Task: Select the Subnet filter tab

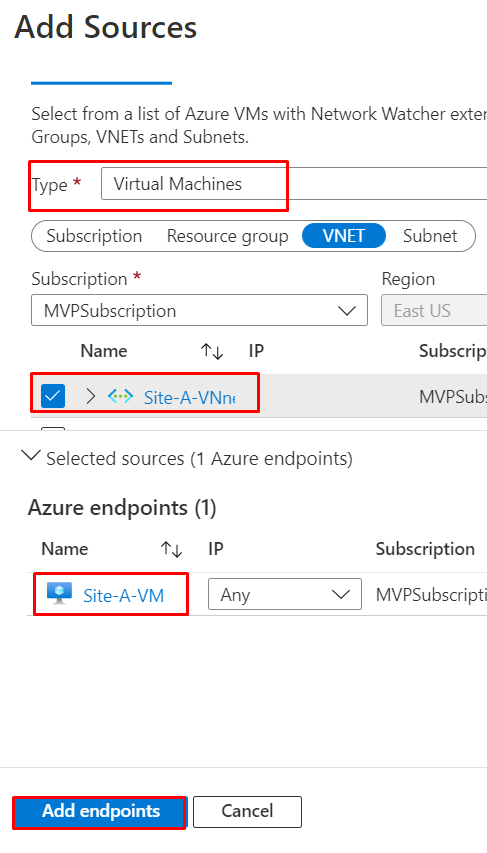Action: [x=430, y=236]
